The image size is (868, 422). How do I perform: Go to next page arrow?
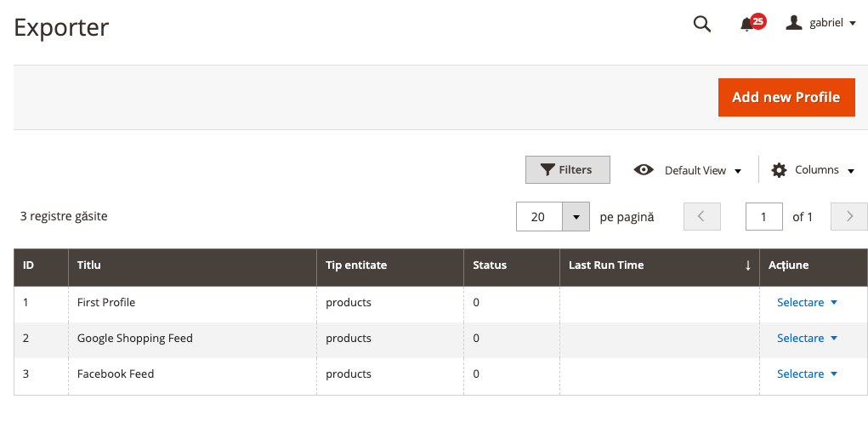pos(848,217)
